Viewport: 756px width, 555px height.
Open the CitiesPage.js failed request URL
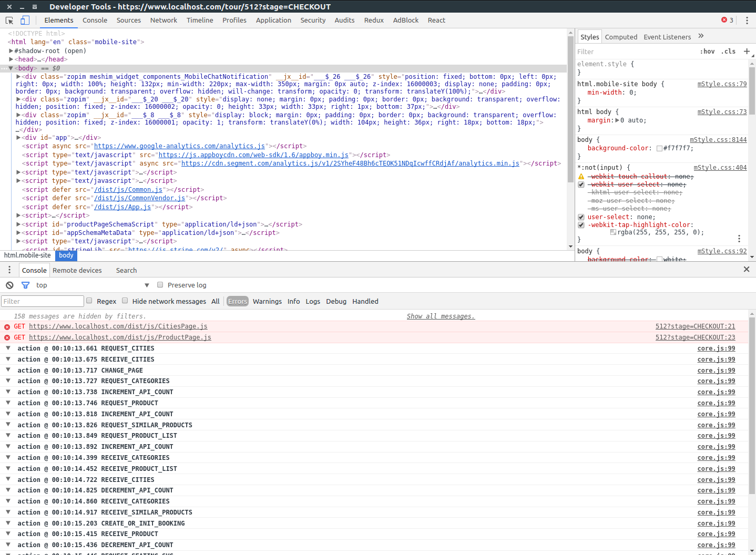click(118, 326)
